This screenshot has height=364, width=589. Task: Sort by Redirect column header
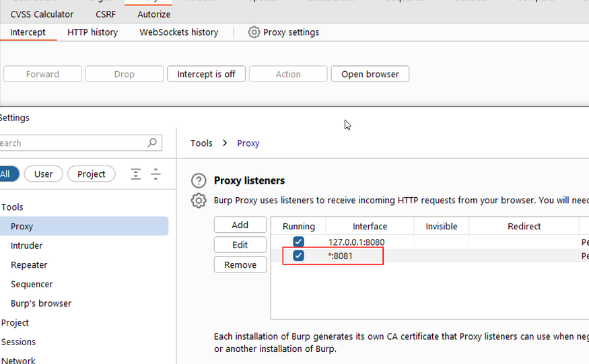coord(524,226)
